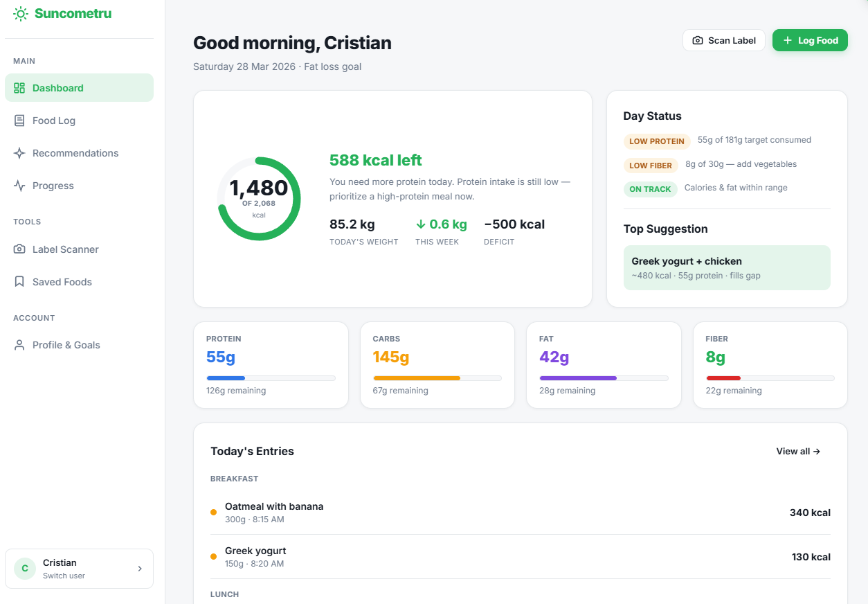Click the protein progress bar
868x604 pixels.
(x=271, y=377)
